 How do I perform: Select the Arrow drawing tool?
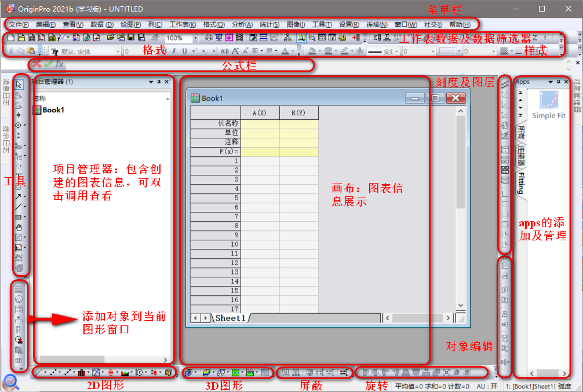[x=18, y=196]
